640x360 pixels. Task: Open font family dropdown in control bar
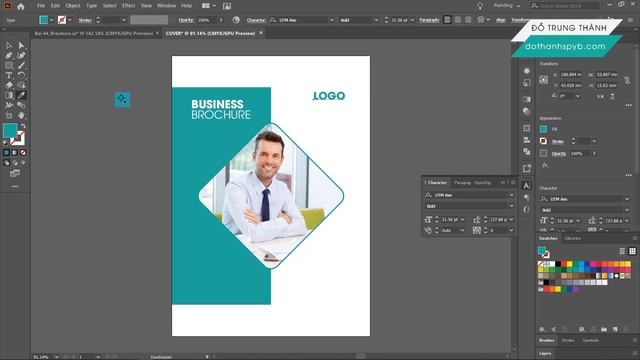tap(331, 20)
